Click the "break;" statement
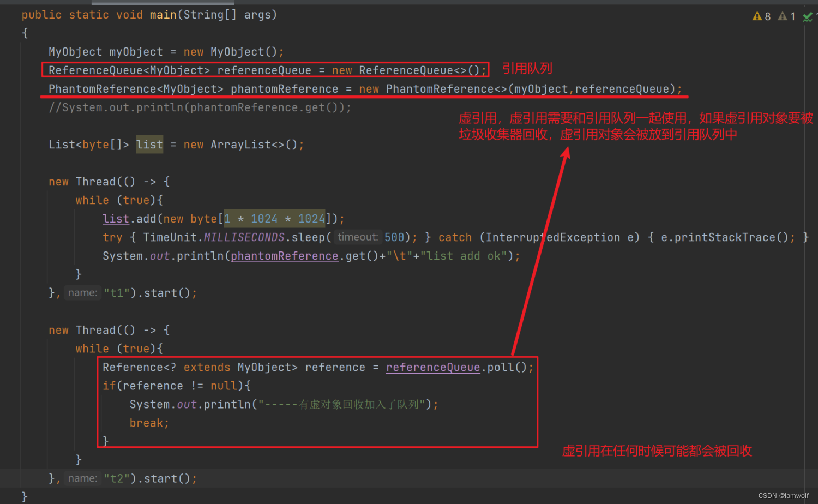Viewport: 818px width, 504px height. click(x=149, y=423)
